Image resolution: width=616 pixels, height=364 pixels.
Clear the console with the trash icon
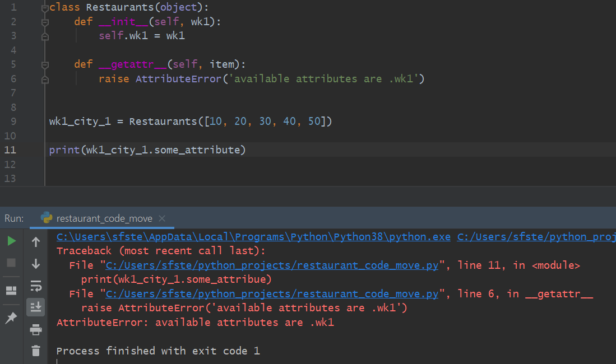tap(36, 351)
